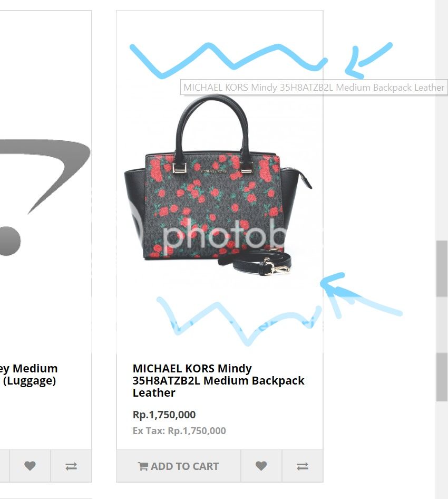Click the Ex Tax price line
This screenshot has width=448, height=499.
[x=179, y=431]
